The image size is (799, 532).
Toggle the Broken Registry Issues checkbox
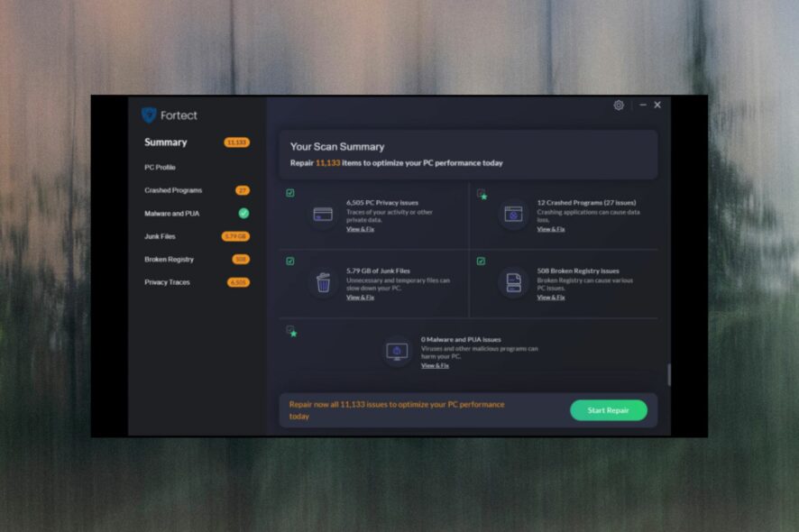coord(481,261)
